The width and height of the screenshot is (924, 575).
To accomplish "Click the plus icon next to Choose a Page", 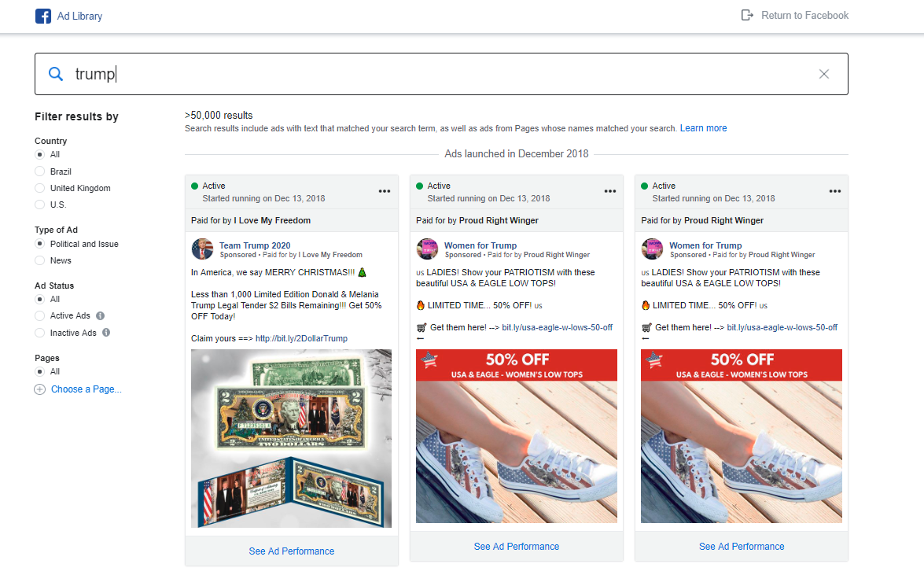I will 39,389.
